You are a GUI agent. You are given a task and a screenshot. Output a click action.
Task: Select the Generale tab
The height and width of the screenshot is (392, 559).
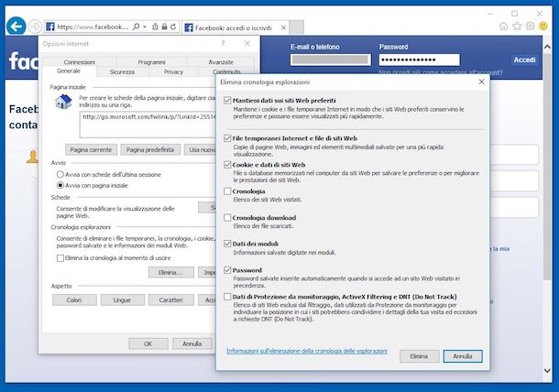[69, 71]
